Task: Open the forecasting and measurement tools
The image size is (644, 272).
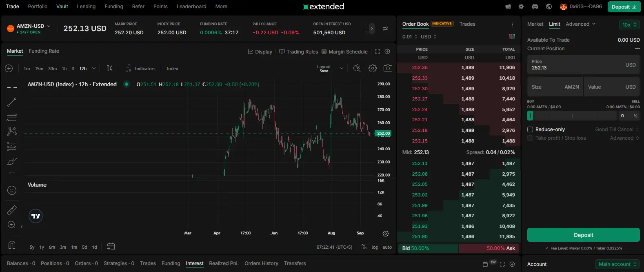Action: (12, 146)
